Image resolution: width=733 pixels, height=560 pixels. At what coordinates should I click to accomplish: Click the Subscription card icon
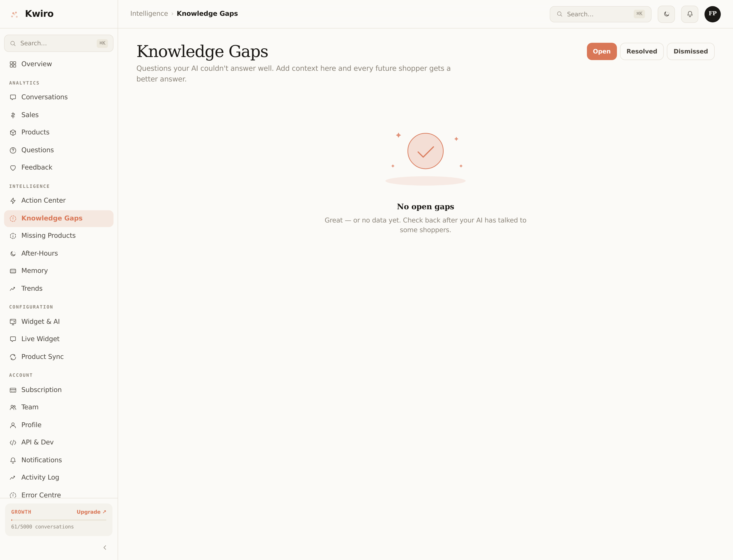[13, 390]
